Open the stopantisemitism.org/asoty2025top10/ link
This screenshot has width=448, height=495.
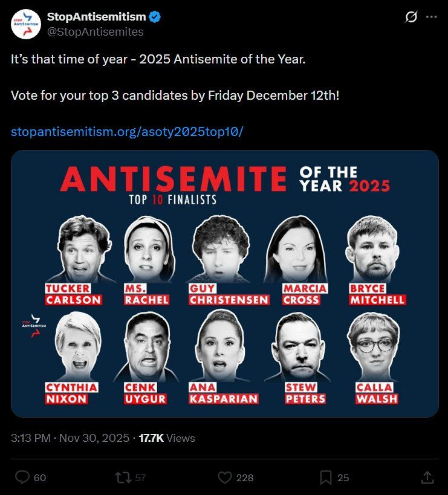coord(127,131)
